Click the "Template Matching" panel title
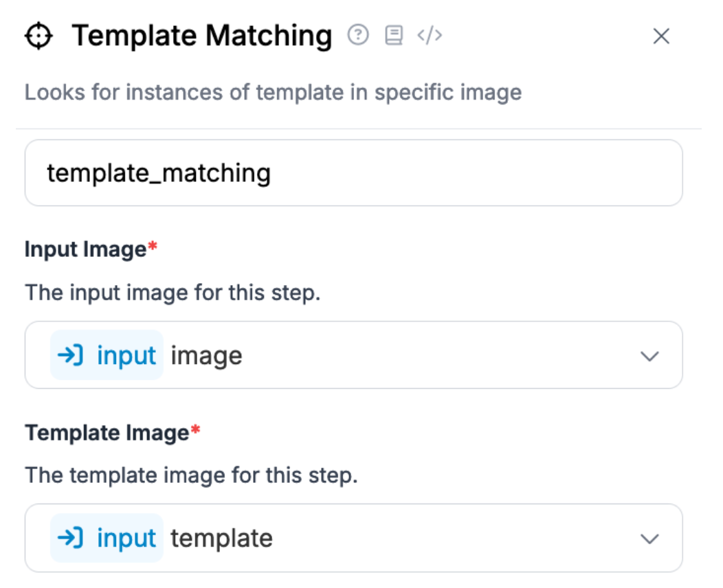 tap(201, 36)
